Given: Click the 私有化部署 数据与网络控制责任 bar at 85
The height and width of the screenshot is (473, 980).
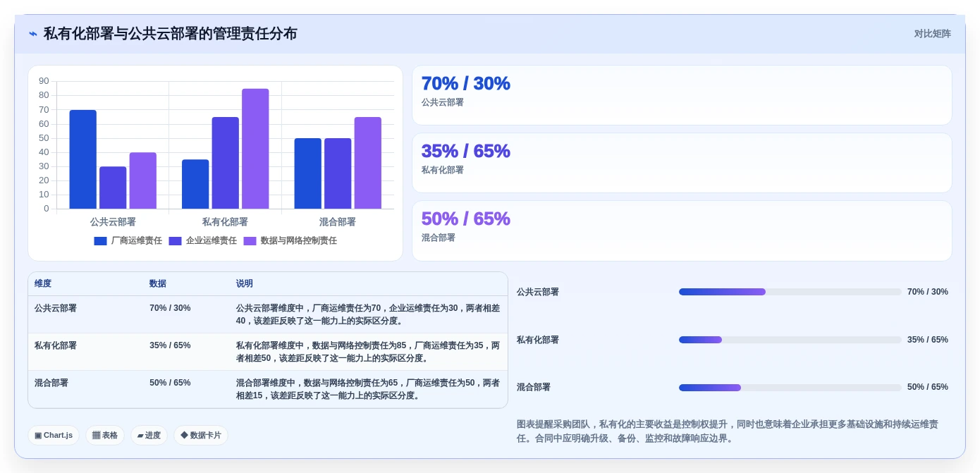Looking at the screenshot, I should coord(255,149).
